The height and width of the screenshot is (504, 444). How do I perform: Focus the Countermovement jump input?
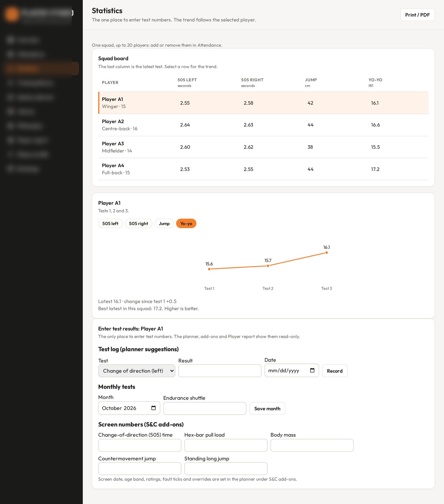tap(140, 468)
